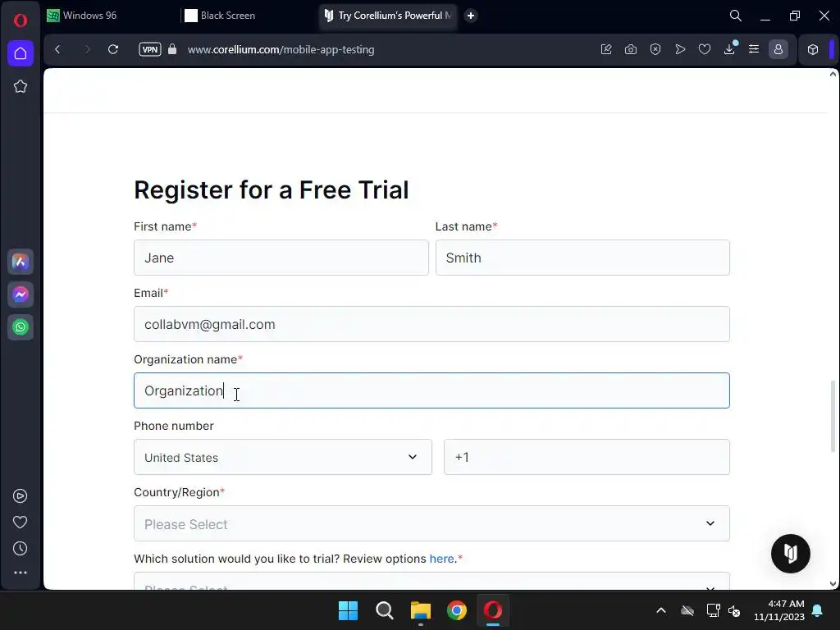Open the send/flow arrow icon
Image resolution: width=840 pixels, height=630 pixels.
[680, 49]
